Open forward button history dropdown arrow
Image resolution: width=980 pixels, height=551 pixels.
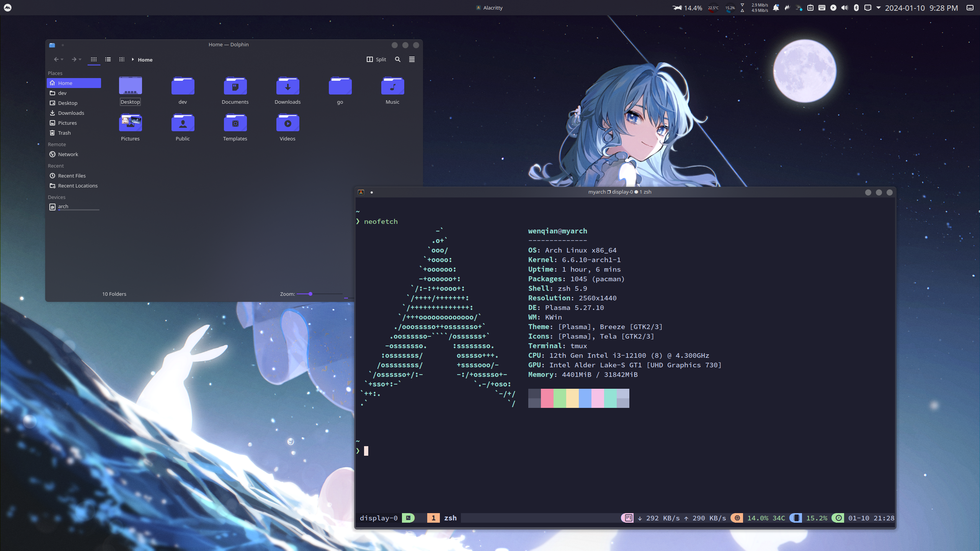[x=80, y=59]
